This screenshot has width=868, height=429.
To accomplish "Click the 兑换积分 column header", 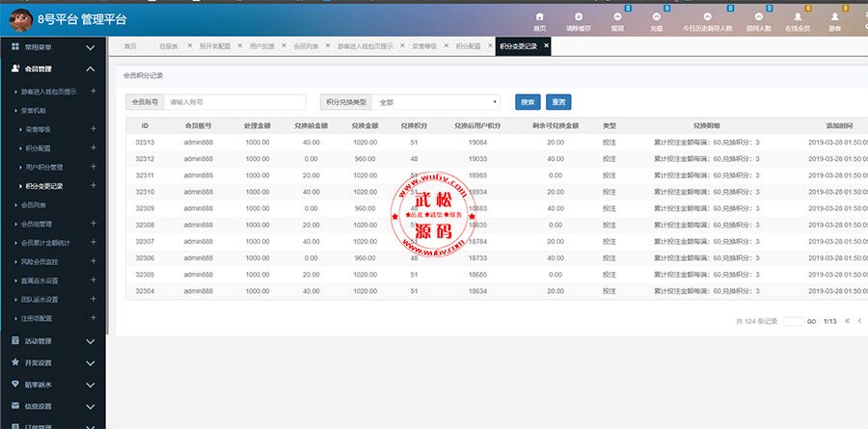I will (x=414, y=126).
